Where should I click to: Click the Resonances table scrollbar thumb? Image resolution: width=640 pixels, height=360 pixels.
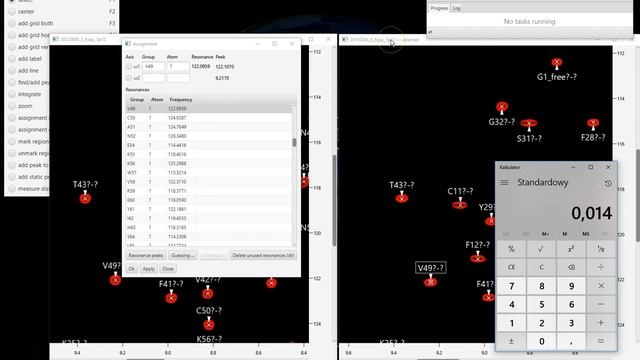click(294, 142)
